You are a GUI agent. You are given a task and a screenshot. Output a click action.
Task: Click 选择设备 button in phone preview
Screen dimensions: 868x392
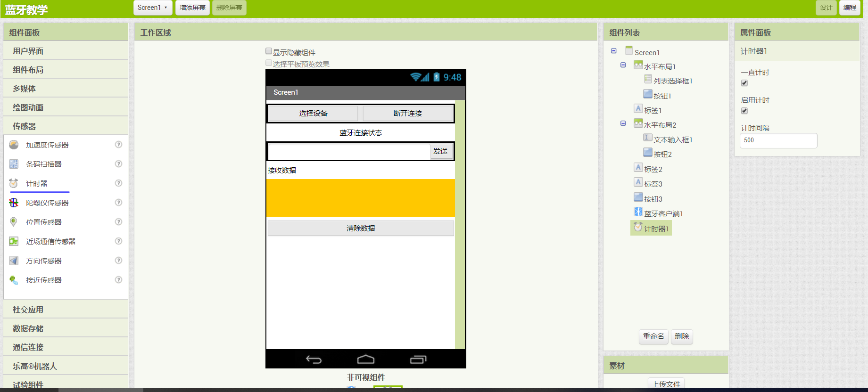[x=314, y=114]
